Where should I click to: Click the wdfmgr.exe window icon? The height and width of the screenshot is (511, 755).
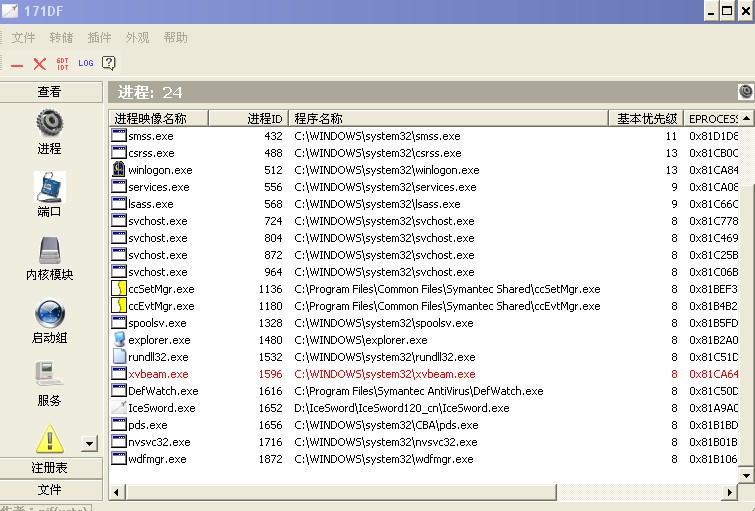pyautogui.click(x=118, y=458)
